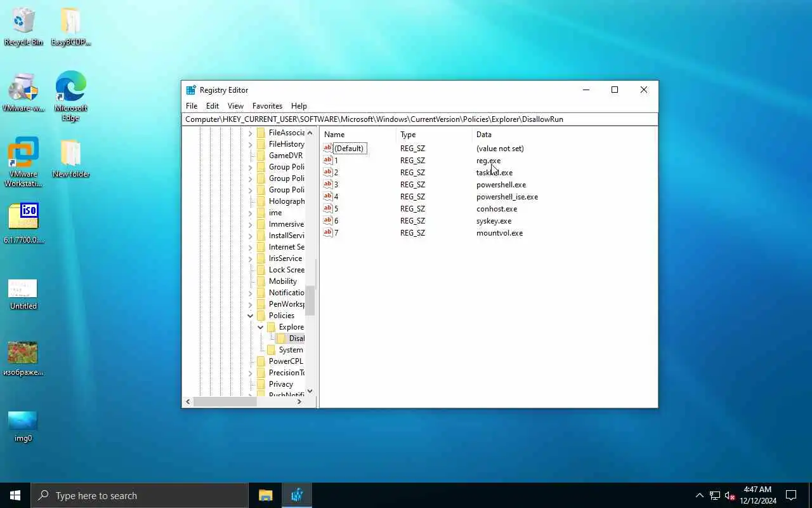Click tree pane horizontal scrollbar left arrow
Viewport: 812px width, 508px height.
(x=188, y=401)
